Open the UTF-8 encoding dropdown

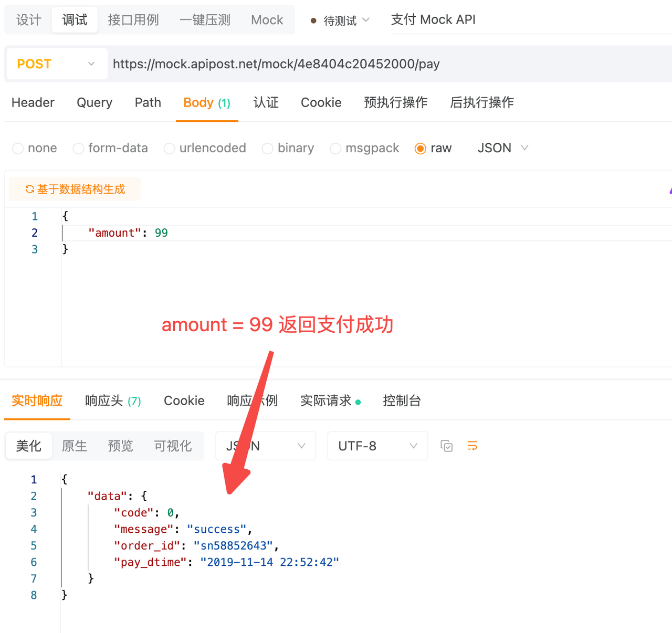377,446
